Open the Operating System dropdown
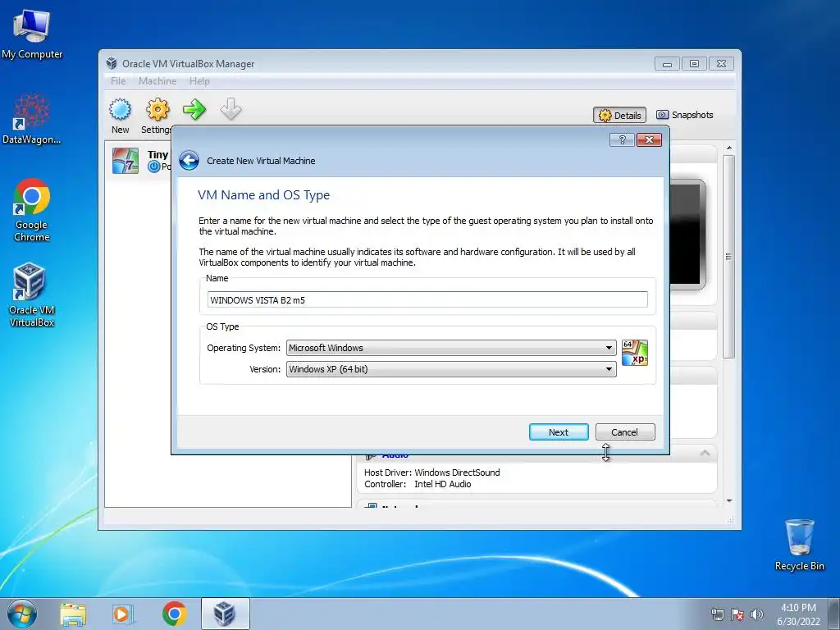The height and width of the screenshot is (630, 840). coord(451,348)
